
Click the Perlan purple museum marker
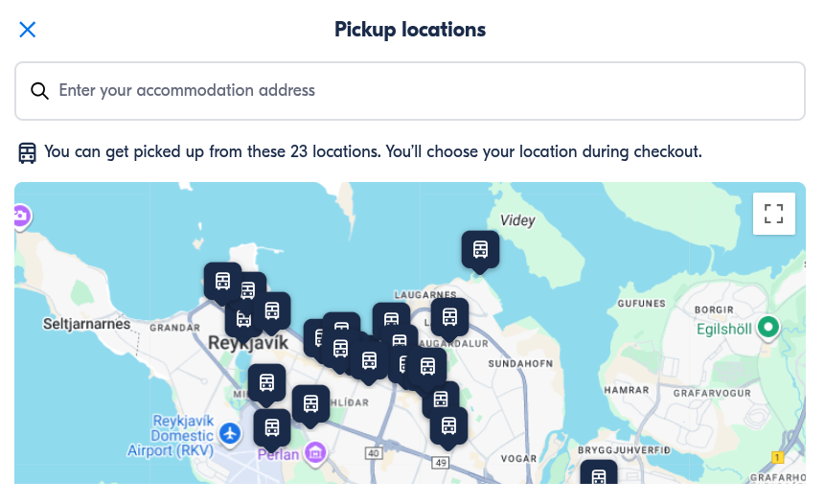[x=315, y=450]
